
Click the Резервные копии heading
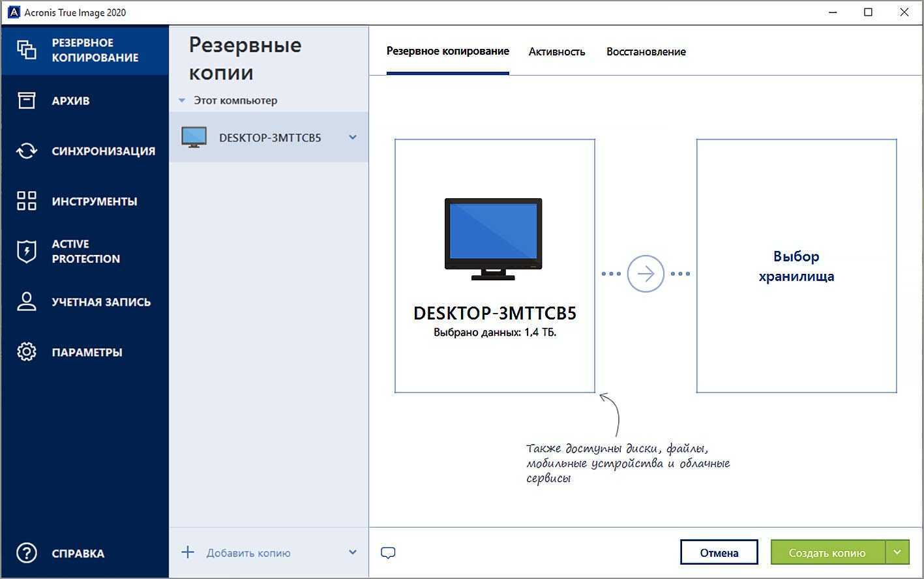coord(245,59)
